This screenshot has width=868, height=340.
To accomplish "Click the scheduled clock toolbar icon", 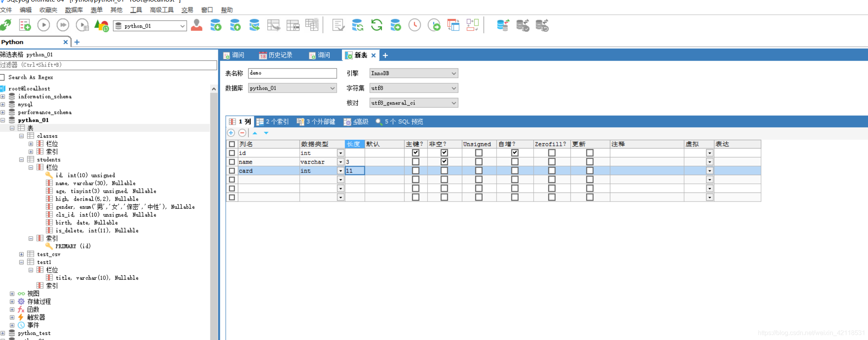I will (x=414, y=25).
